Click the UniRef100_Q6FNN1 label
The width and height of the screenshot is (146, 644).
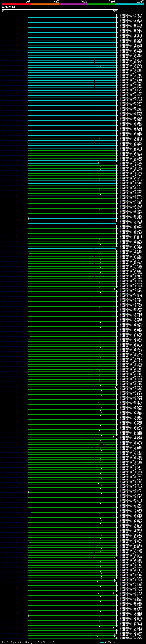click(x=131, y=457)
